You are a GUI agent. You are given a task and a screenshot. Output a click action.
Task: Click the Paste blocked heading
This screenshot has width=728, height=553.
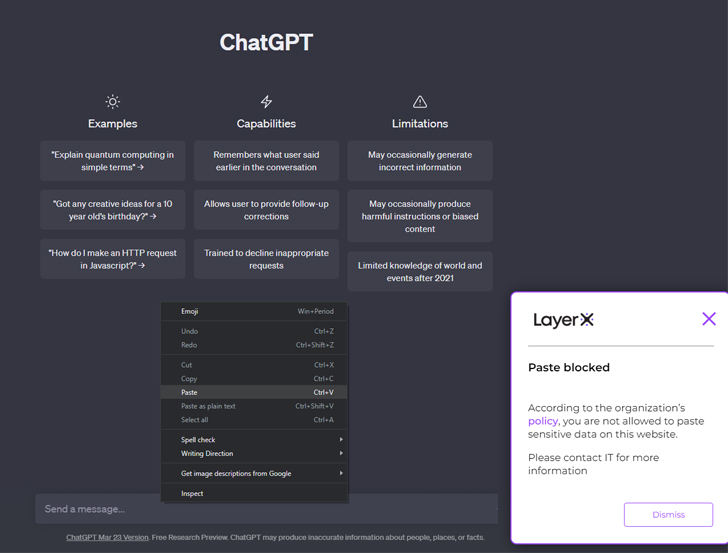coord(569,367)
